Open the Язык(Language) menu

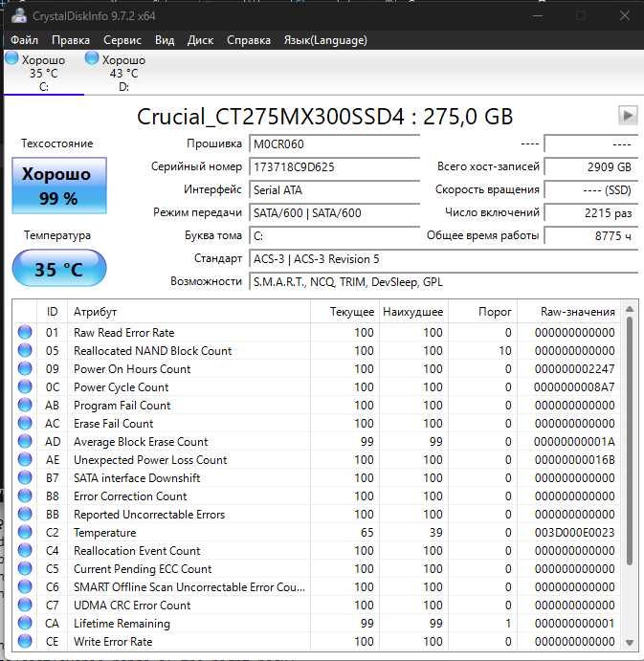coord(325,40)
